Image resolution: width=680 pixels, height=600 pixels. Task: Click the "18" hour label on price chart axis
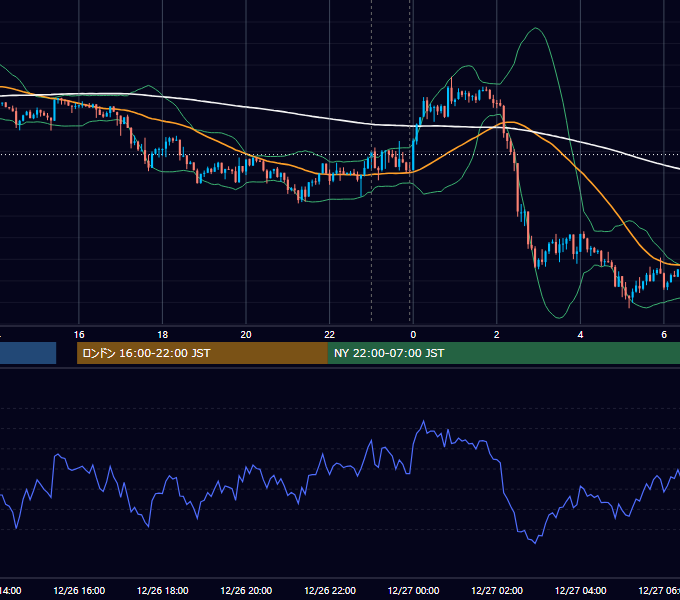163,335
